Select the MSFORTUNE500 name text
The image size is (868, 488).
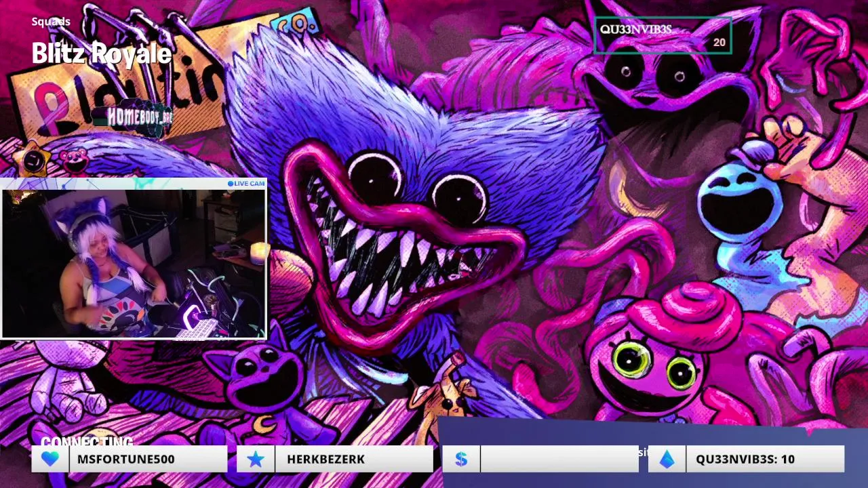click(x=126, y=459)
